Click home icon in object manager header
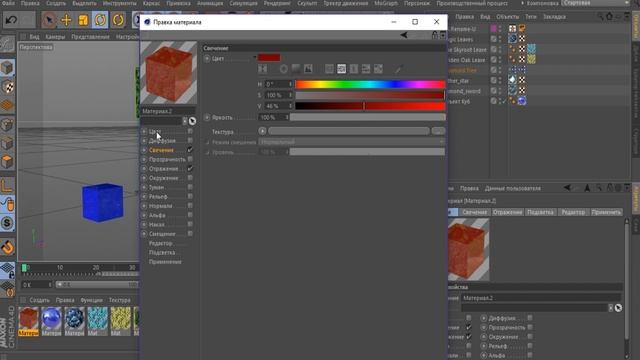Viewport: 640px width, 360px height. click(609, 16)
